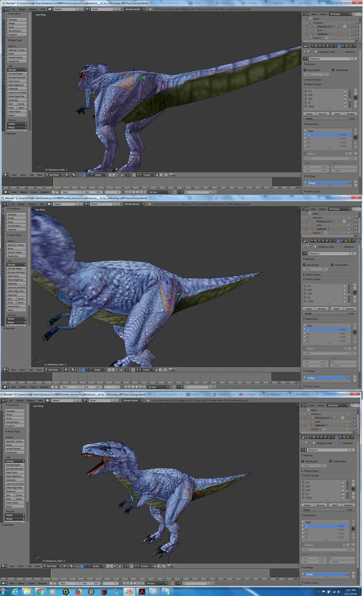This screenshot has height=596, width=364.
Task: Choose edge select mode in bottom window
Action: (111, 566)
